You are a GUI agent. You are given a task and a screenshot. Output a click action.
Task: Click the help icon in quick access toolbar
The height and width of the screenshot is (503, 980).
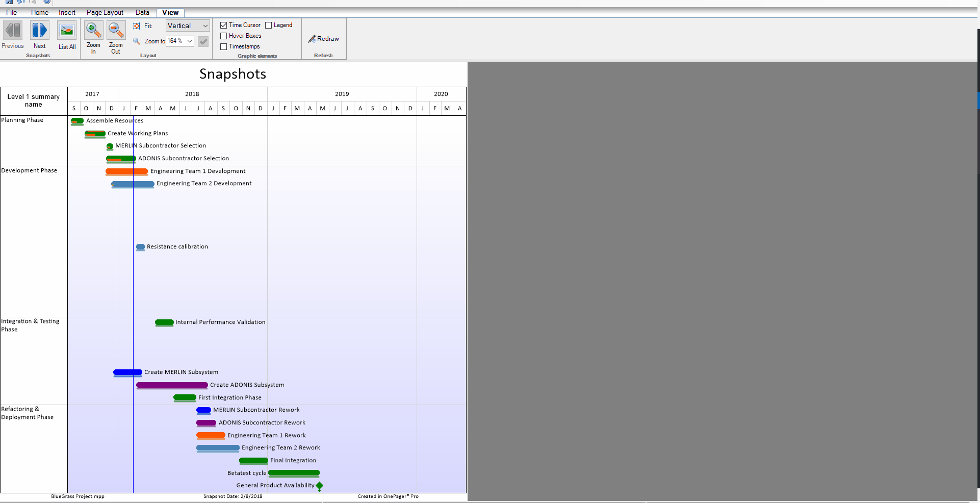pos(47,2)
